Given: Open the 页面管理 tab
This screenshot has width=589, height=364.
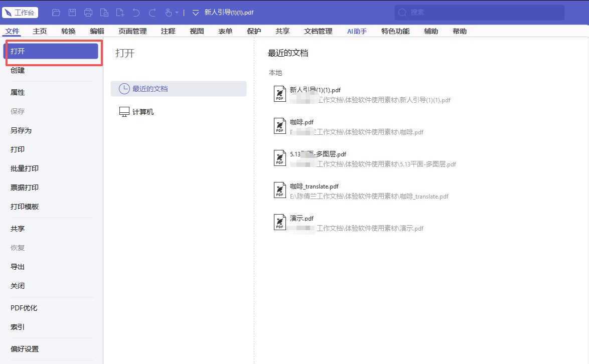Looking at the screenshot, I should coord(132,31).
